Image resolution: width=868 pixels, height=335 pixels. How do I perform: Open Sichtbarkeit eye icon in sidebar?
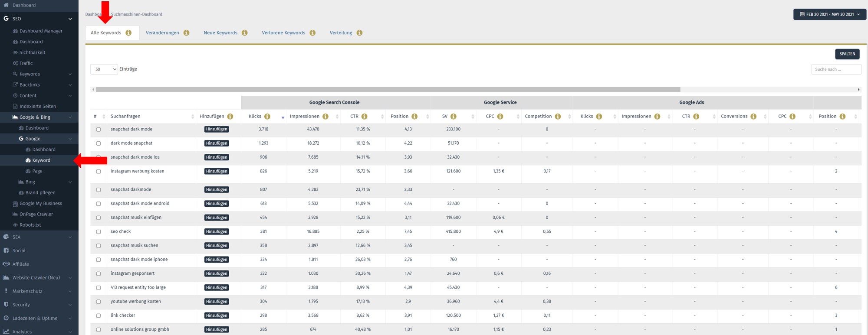(x=15, y=52)
